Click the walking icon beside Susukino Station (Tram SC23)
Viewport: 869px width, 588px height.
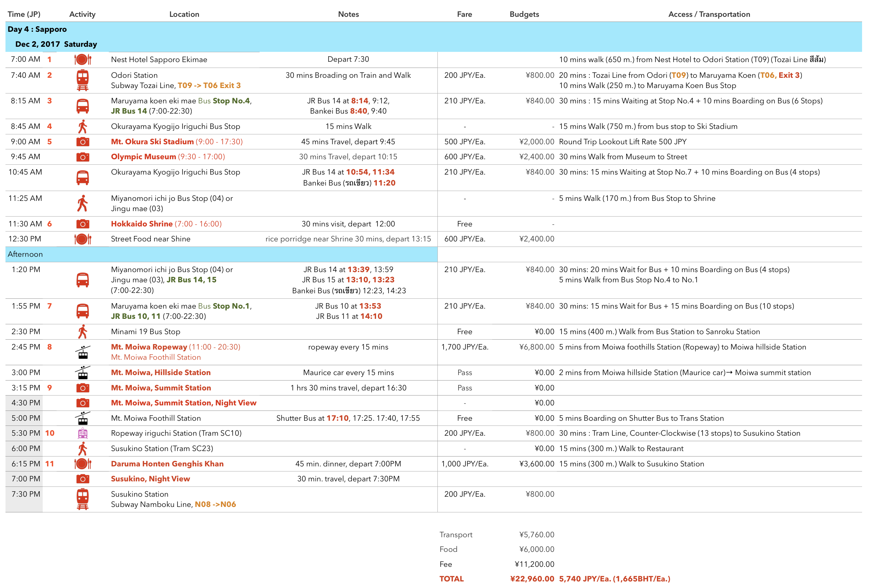coord(83,448)
